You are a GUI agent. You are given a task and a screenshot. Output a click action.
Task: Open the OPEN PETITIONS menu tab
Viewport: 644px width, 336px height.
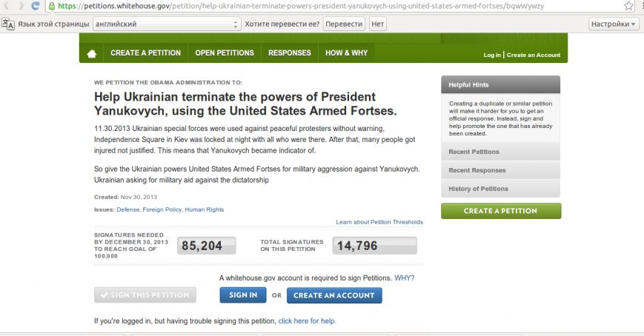225,53
